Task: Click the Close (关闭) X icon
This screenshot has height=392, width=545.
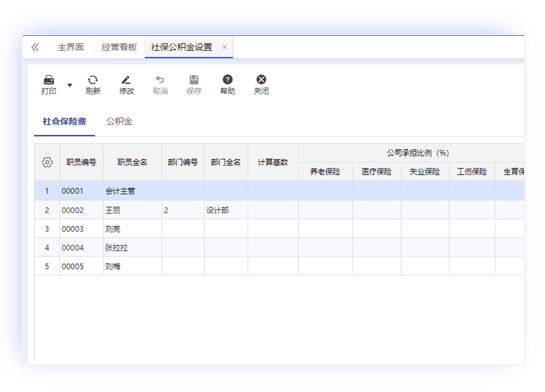Action: [x=261, y=80]
